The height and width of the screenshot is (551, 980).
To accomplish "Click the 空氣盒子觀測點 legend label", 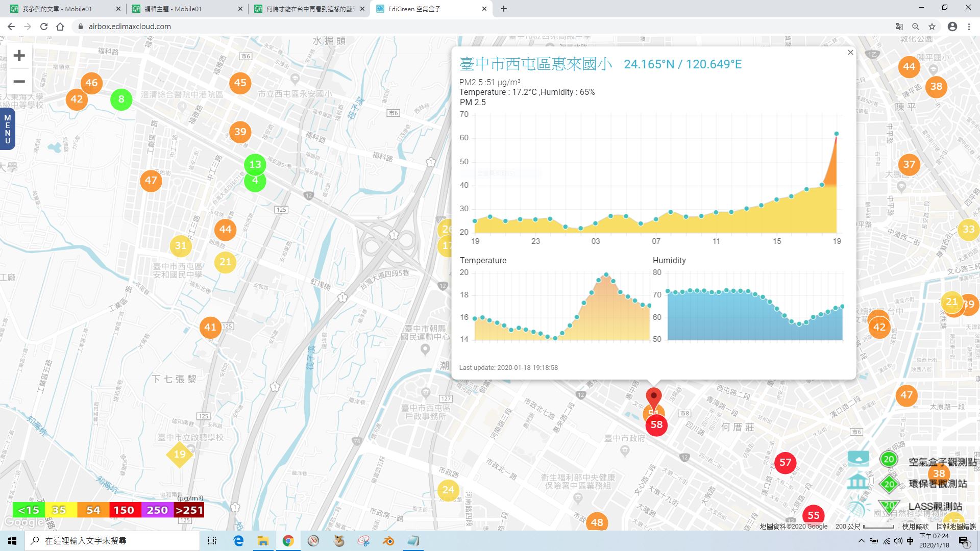I will coord(943,462).
